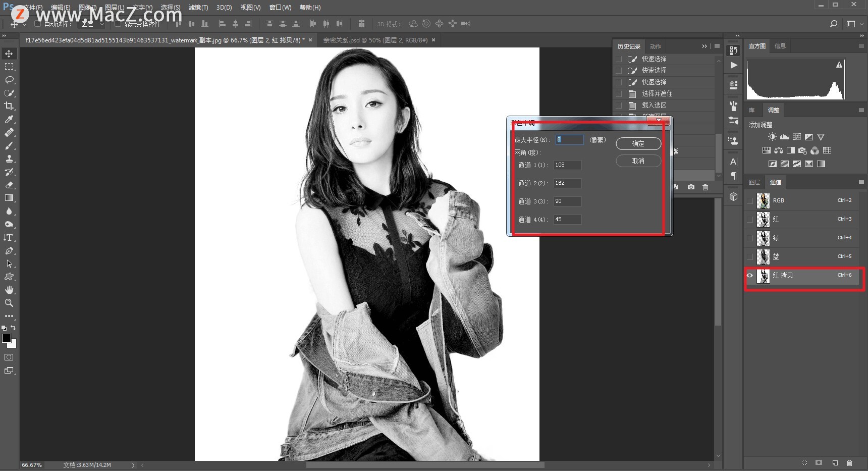Select the Eraser tool

coord(9,185)
